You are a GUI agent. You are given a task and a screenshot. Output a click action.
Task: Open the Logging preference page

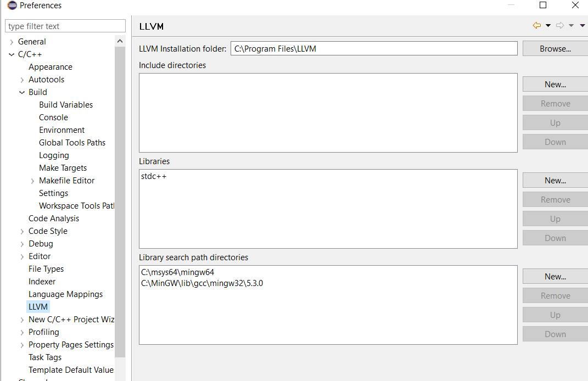click(54, 155)
